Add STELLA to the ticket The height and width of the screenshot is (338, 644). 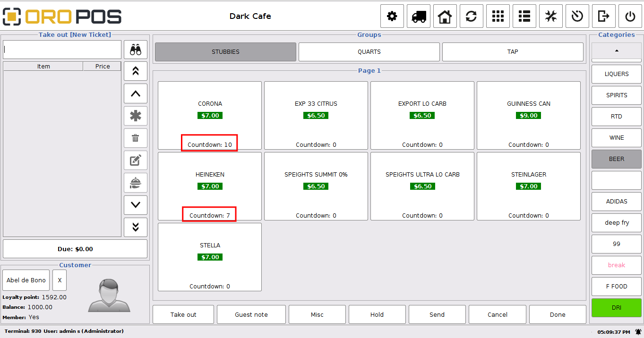(x=210, y=257)
